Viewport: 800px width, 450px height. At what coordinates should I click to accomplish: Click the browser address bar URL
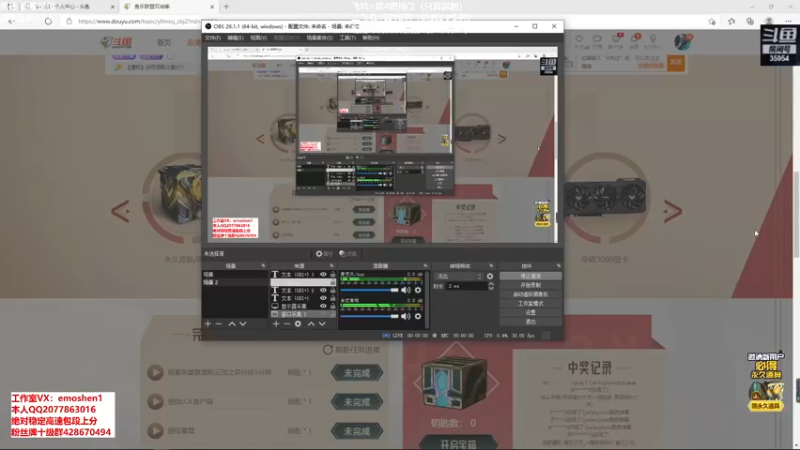tap(138, 21)
